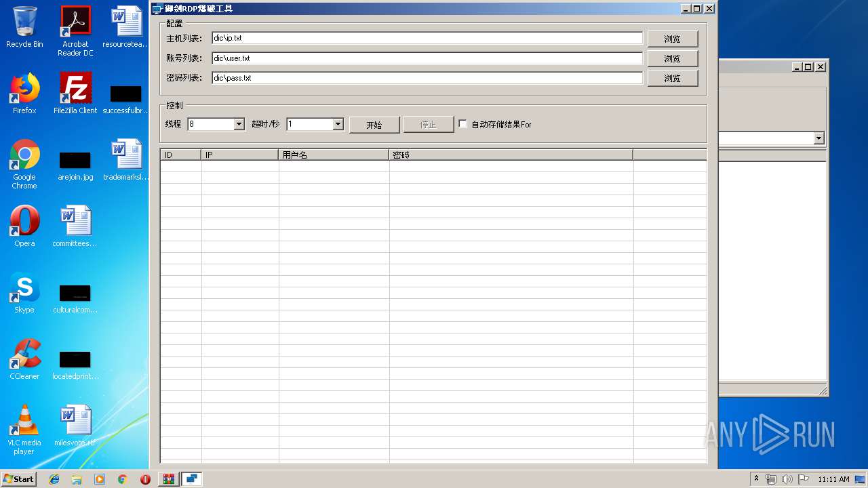Minimize the RDP tool window
This screenshot has width=868, height=488.
686,9
